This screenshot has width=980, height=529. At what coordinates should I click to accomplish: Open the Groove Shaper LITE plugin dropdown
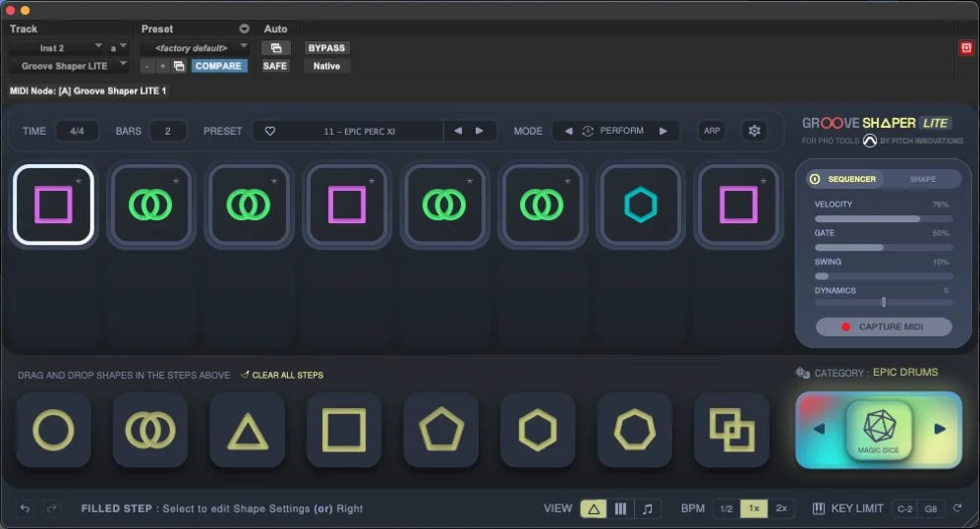pyautogui.click(x=69, y=66)
